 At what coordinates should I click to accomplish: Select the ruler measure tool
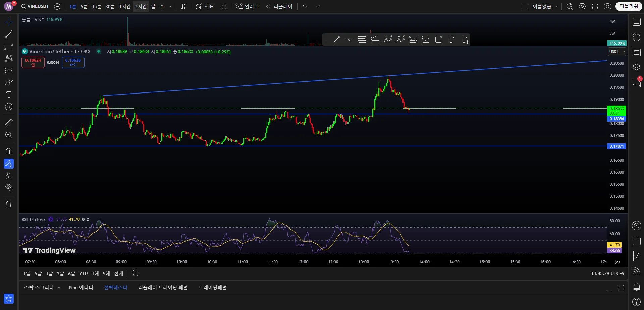9,123
